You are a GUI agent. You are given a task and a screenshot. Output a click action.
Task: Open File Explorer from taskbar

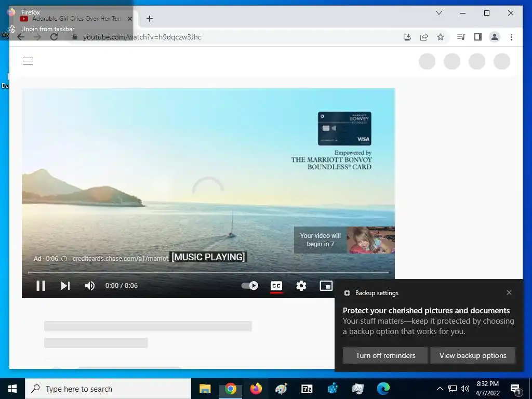pos(205,389)
